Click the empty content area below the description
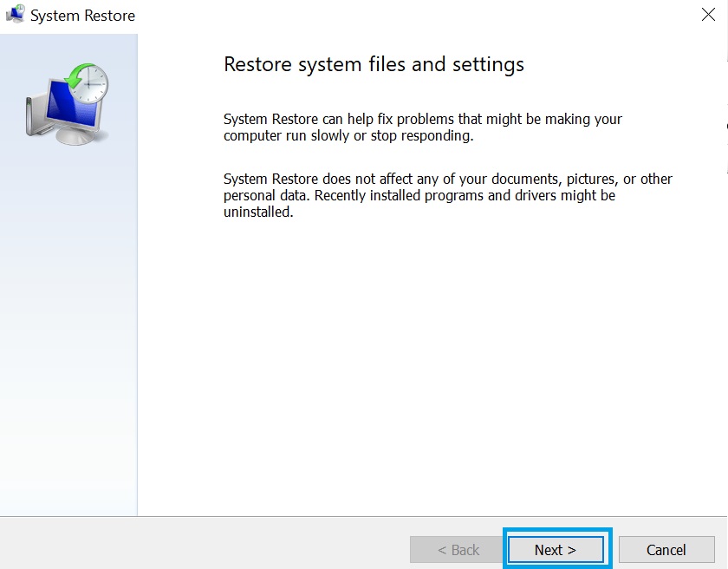 click(x=433, y=364)
